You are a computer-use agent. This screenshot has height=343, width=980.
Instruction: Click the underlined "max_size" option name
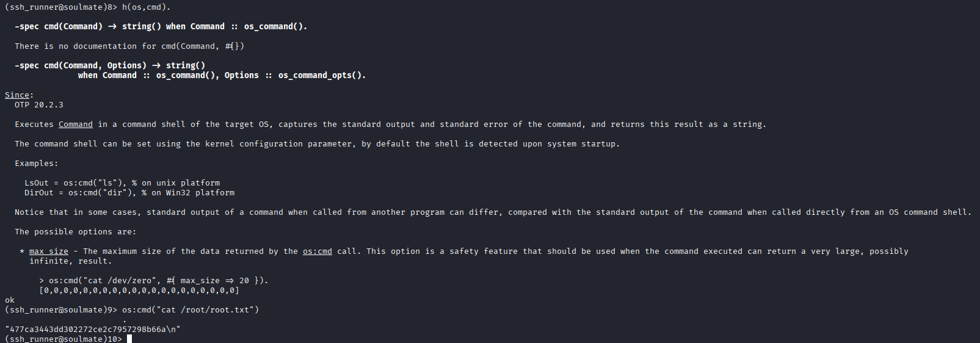click(49, 251)
